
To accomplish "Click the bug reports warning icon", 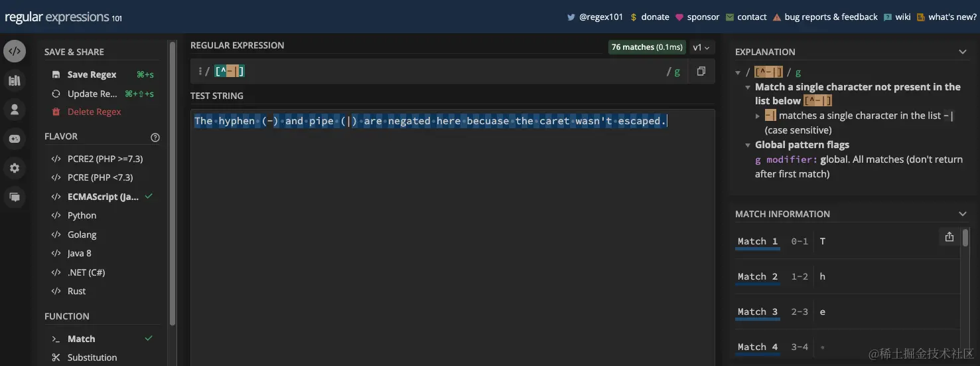I will coord(777,17).
